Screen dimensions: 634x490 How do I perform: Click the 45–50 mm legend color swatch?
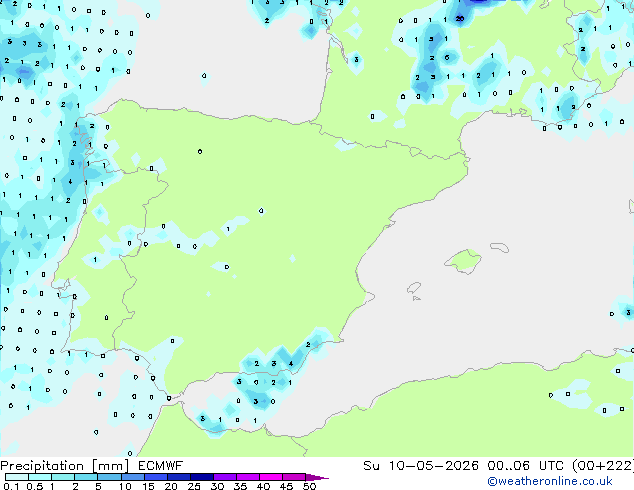point(294,477)
